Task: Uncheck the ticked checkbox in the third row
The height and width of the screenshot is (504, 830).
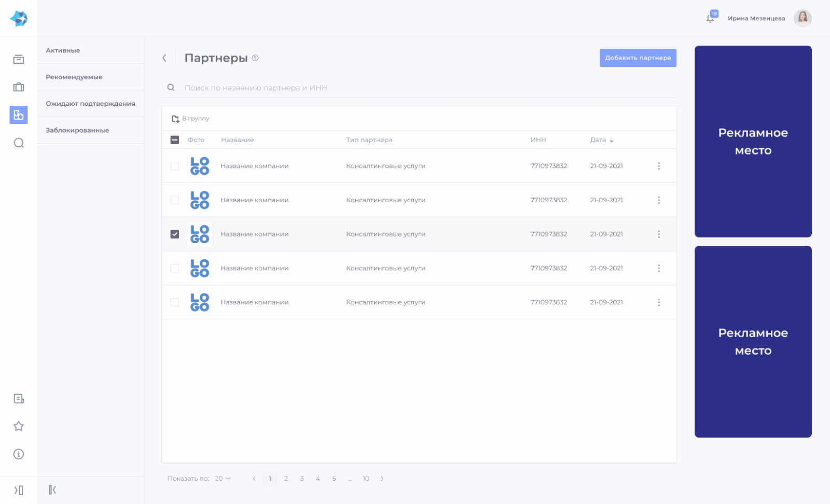Action: (x=175, y=234)
